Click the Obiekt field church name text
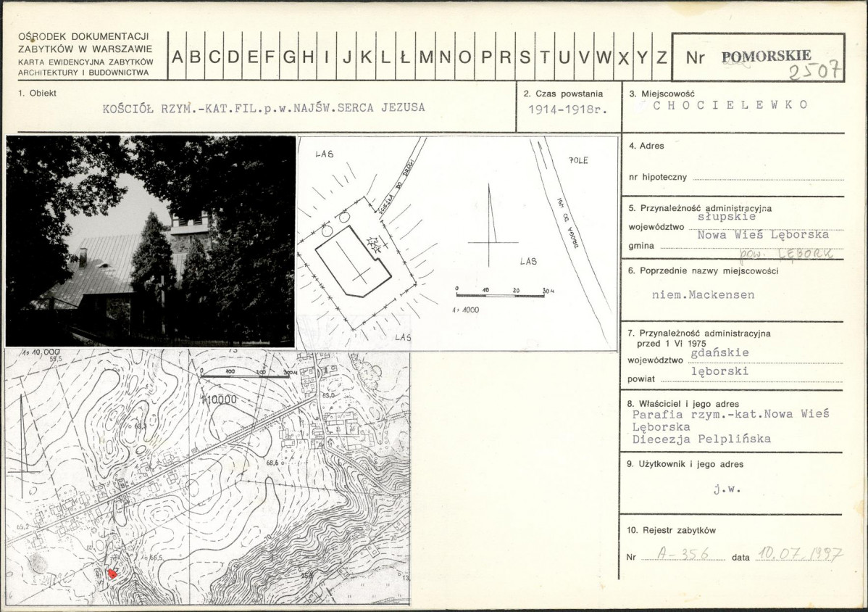The width and height of the screenshot is (868, 612). (x=264, y=107)
